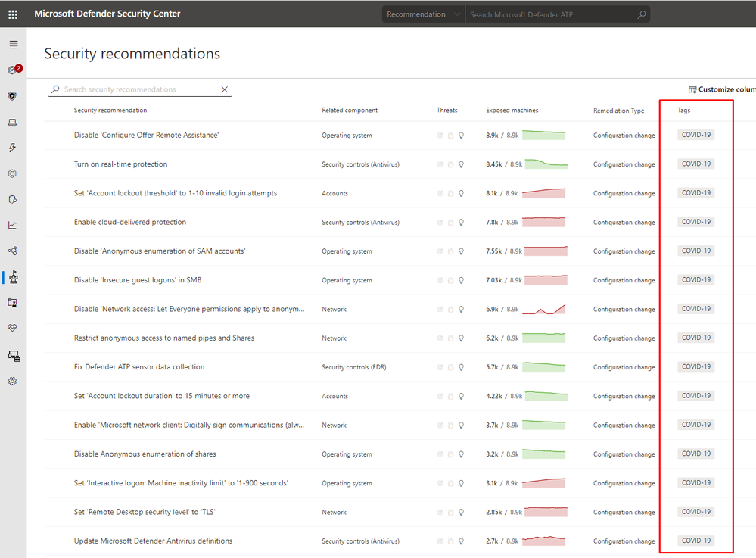Viewport: 756px width, 558px height.
Task: Open the app launcher waffle icon
Action: (x=13, y=14)
